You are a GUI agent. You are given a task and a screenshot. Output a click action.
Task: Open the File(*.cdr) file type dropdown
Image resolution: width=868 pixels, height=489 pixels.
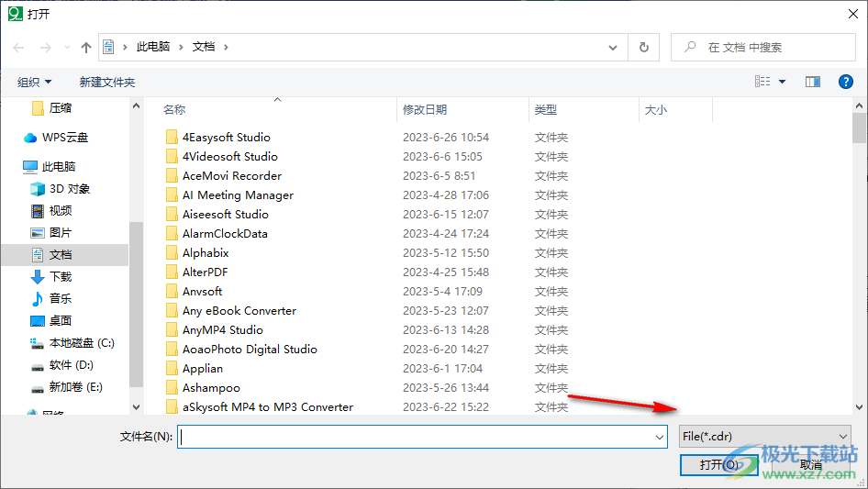tap(765, 437)
